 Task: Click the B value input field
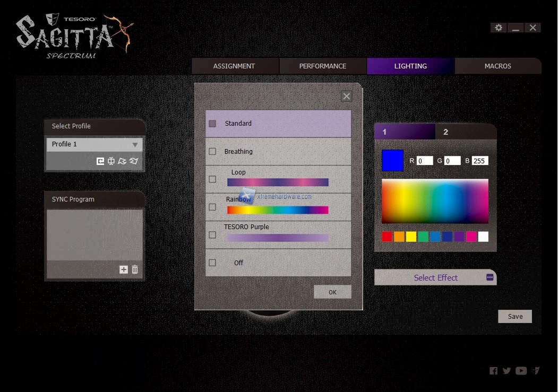pos(479,161)
